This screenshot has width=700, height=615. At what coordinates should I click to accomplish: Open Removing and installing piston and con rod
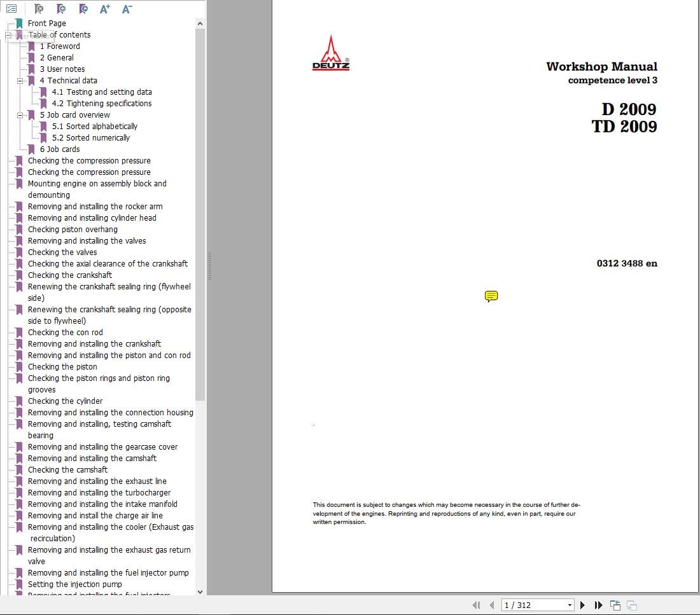(x=109, y=356)
